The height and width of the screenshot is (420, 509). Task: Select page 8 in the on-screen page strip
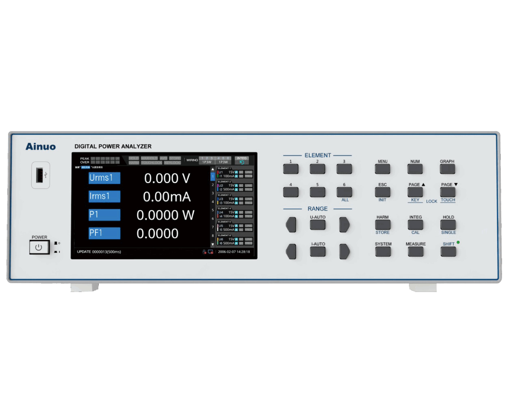coord(213,235)
